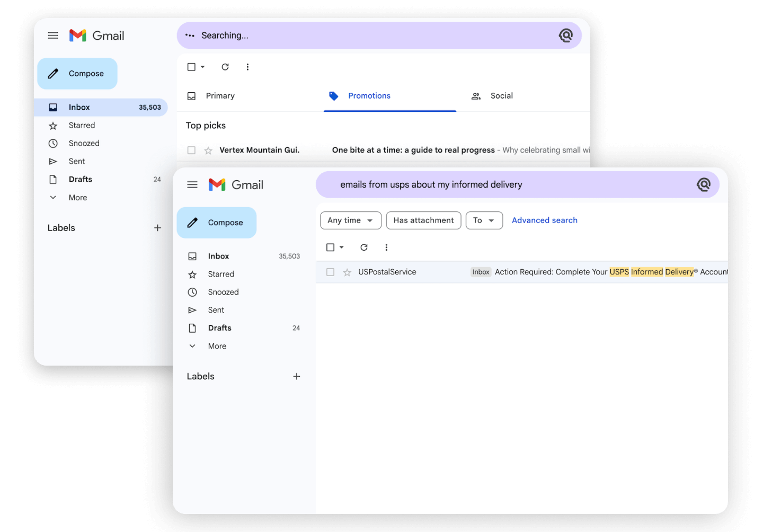Select the USPostalService email checkbox
Screen dimensions: 763x532
(330, 272)
